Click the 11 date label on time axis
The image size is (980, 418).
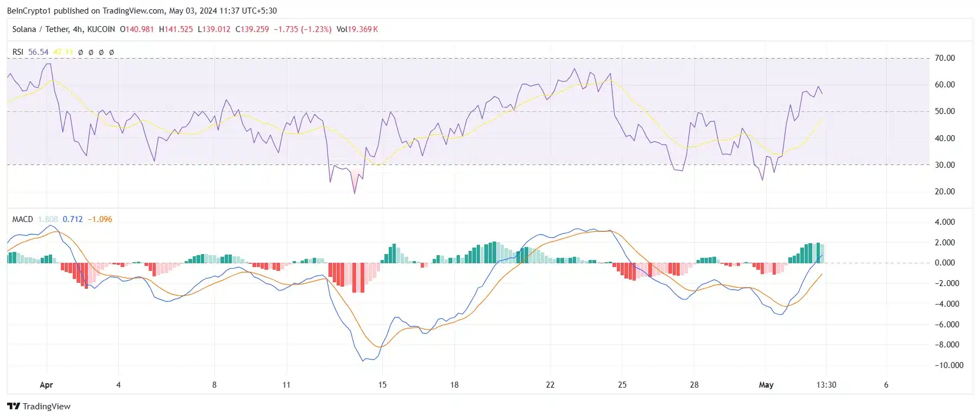[286, 385]
